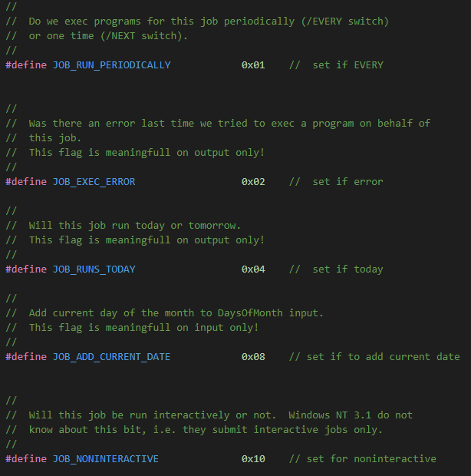Click the 0x10 hex value

tap(253, 459)
